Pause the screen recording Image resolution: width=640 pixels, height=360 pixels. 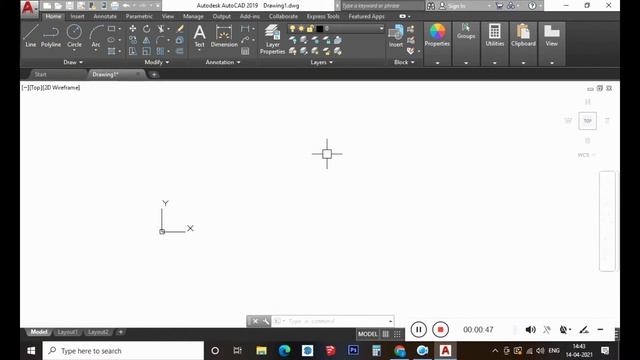pyautogui.click(x=418, y=329)
